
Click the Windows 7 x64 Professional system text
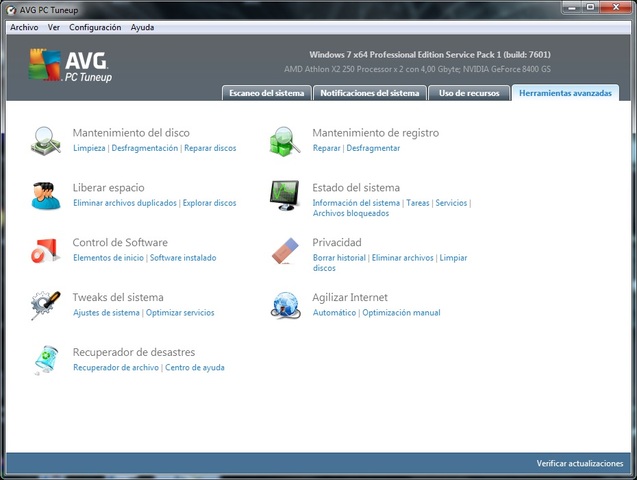tap(430, 54)
